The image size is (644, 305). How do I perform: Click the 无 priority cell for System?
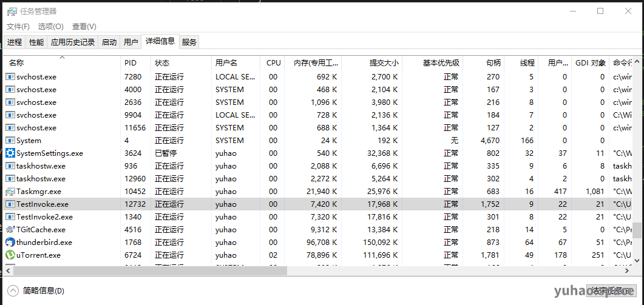(454, 141)
